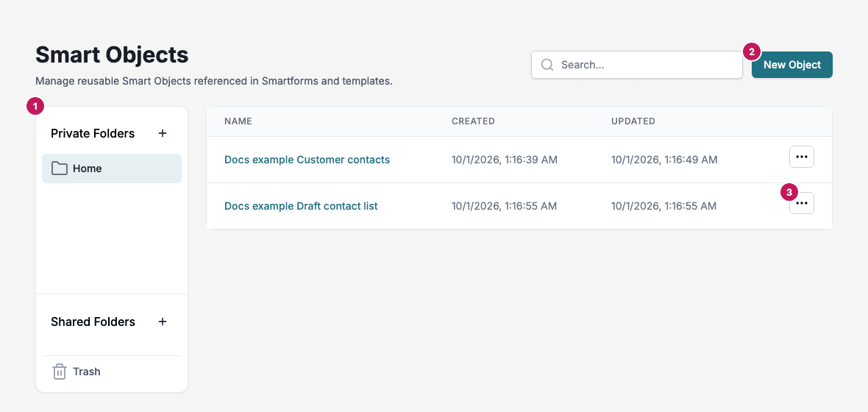Click the search magnifier icon
Screen dimensions: 868x412
coord(547,65)
